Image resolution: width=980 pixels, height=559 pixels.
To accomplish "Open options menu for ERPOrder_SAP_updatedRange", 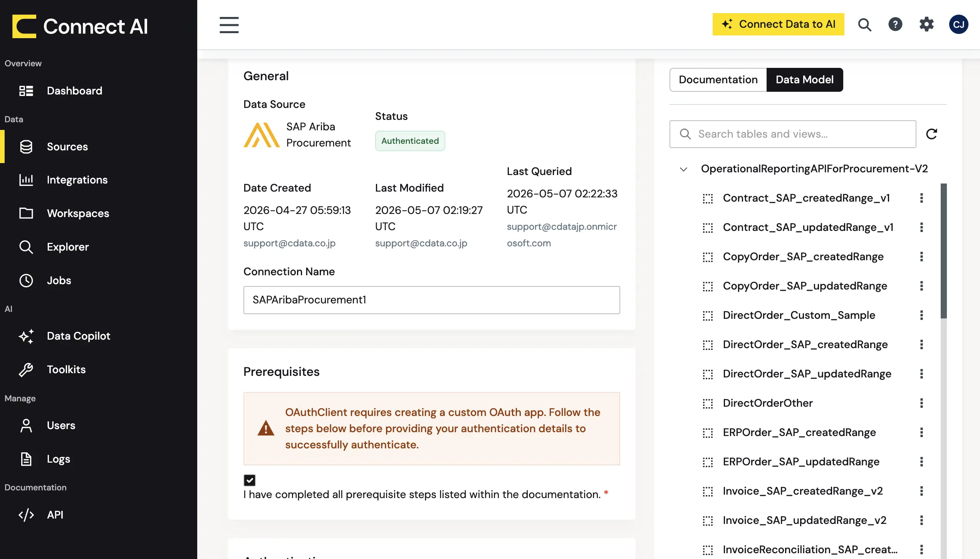I will click(x=921, y=462).
